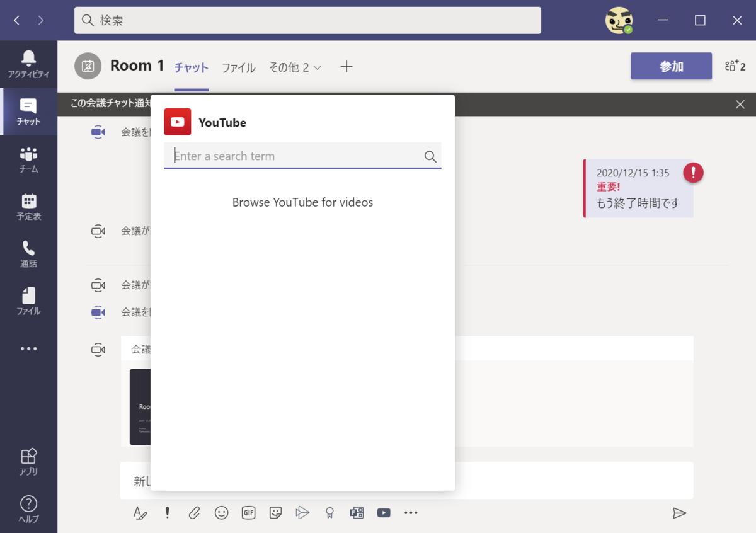756x533 pixels.
Task: Open the Teams section in sidebar
Action: click(28, 159)
